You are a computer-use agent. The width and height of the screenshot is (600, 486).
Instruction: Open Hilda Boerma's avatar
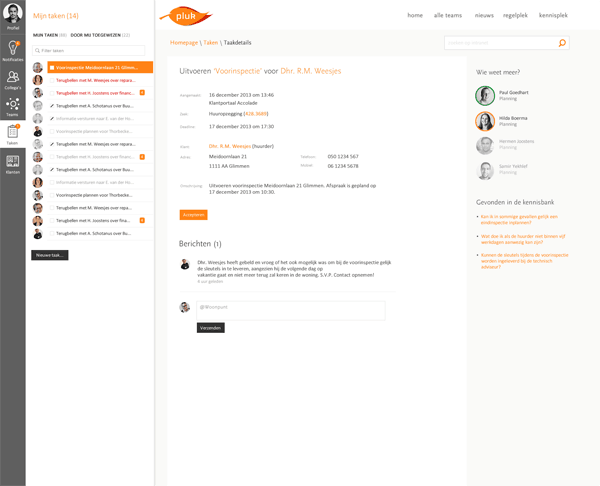(x=485, y=121)
